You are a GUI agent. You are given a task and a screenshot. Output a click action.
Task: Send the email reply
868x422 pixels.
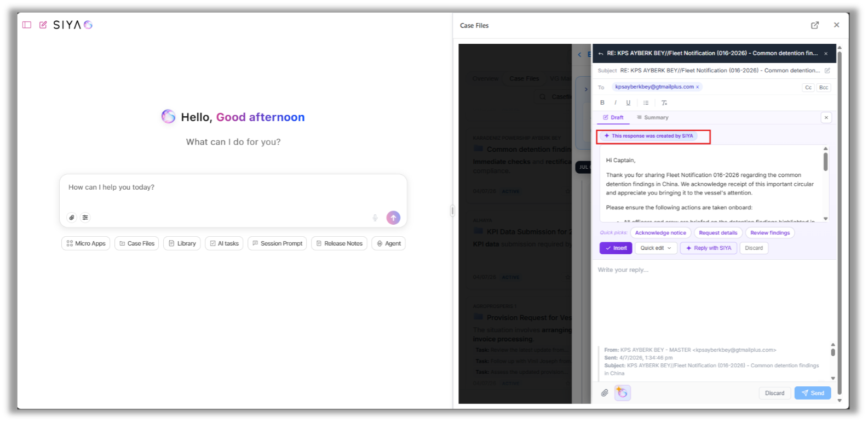click(x=813, y=393)
